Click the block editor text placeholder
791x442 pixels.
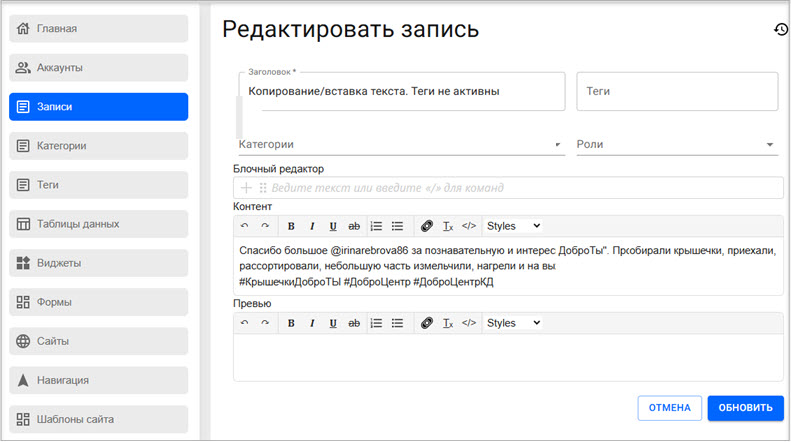387,188
